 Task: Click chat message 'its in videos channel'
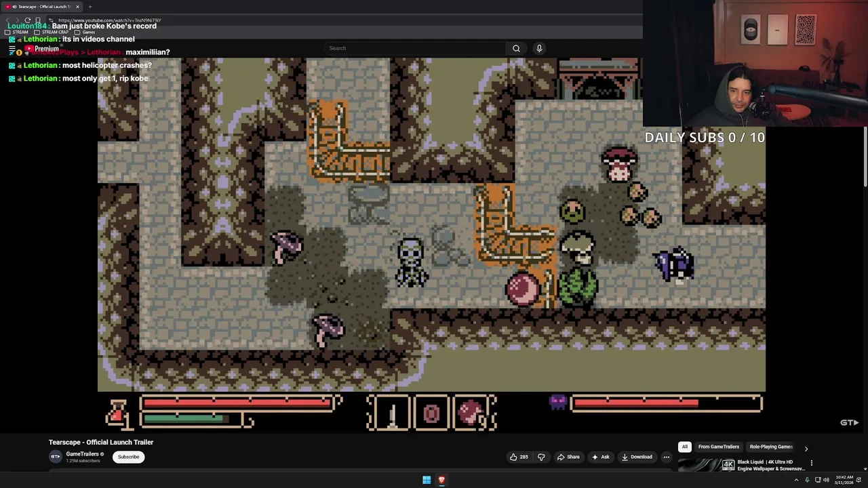tap(98, 39)
